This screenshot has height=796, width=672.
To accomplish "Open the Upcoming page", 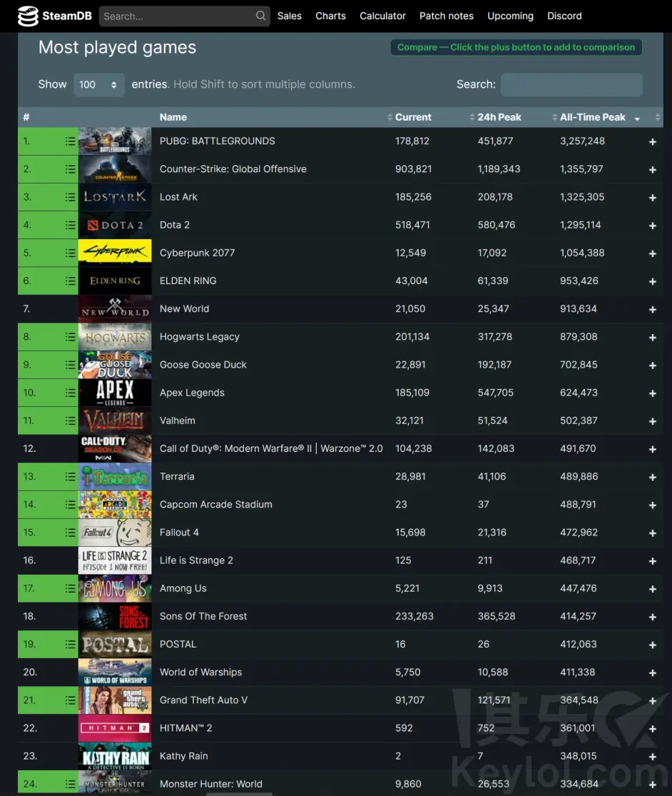I will [510, 16].
